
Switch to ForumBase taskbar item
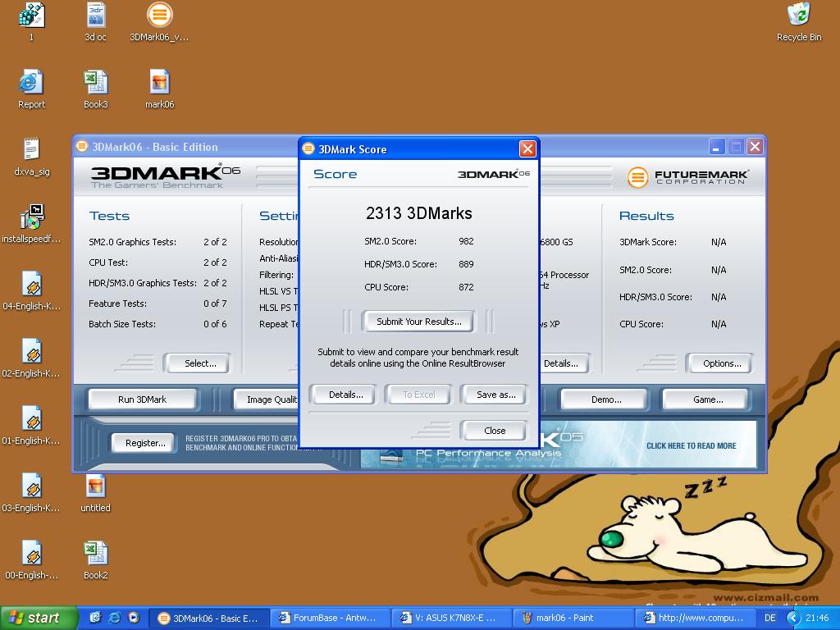330,618
